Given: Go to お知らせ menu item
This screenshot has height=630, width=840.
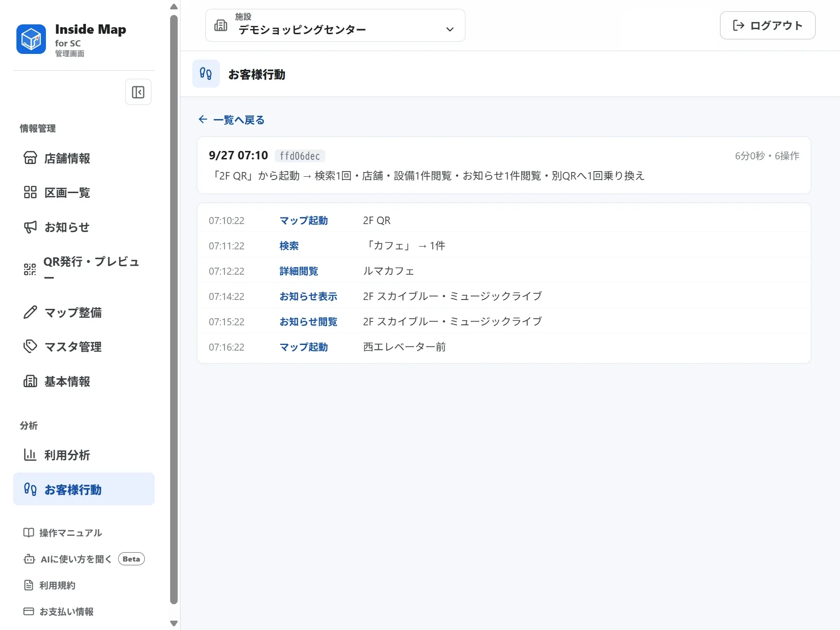Looking at the screenshot, I should pyautogui.click(x=84, y=227).
